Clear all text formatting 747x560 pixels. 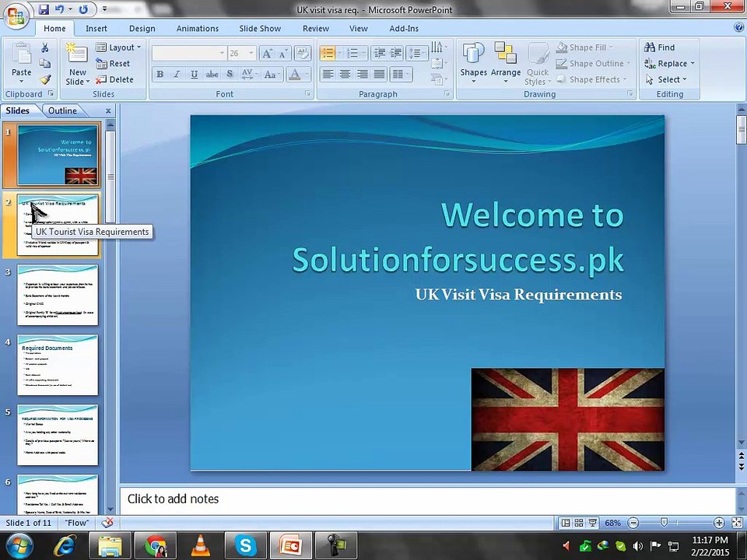click(x=303, y=54)
